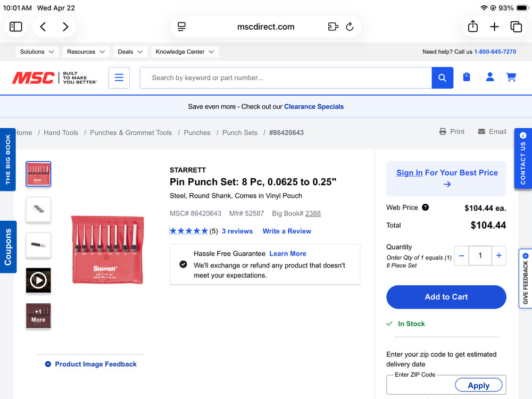Open the user account icon
The image size is (532, 399).
point(490,77)
